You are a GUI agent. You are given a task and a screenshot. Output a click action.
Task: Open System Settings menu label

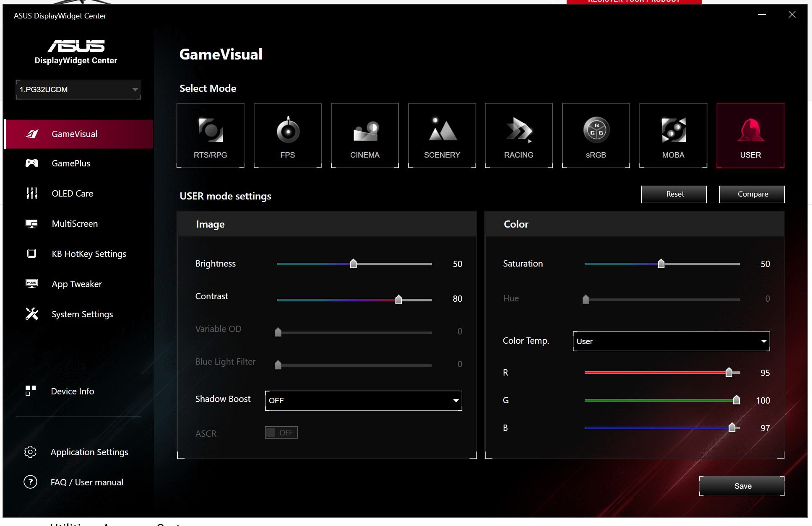pyautogui.click(x=82, y=314)
